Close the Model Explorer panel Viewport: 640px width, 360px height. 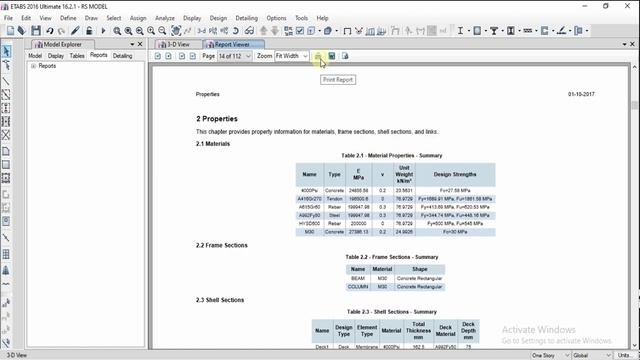click(x=140, y=44)
